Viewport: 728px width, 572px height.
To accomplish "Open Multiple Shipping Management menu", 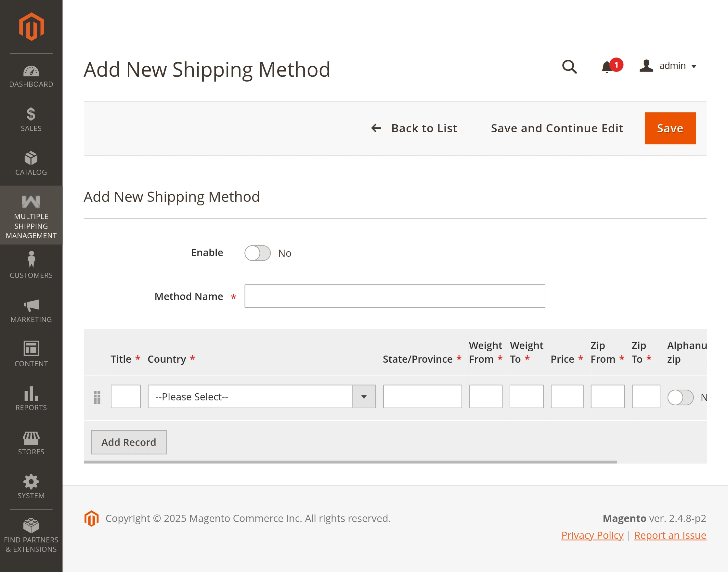I will [31, 215].
